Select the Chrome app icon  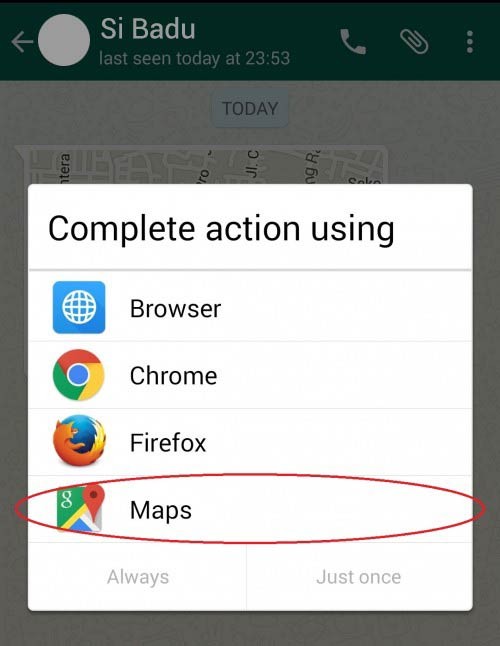point(79,375)
